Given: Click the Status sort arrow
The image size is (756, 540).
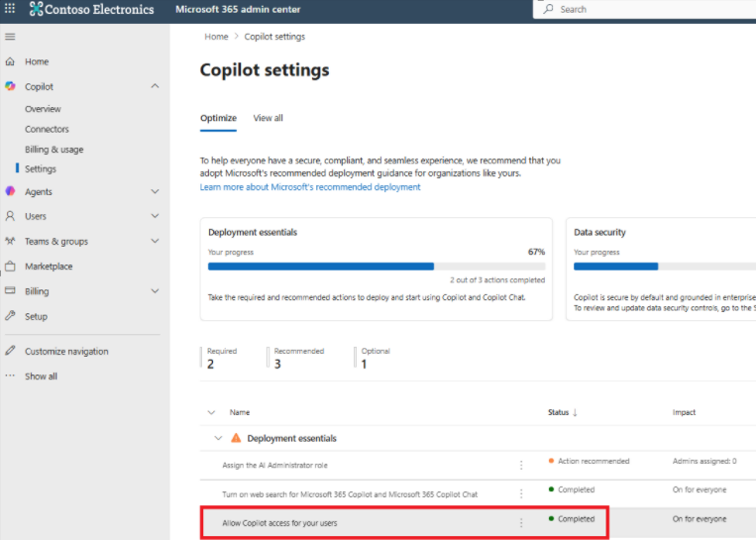Looking at the screenshot, I should click(575, 413).
